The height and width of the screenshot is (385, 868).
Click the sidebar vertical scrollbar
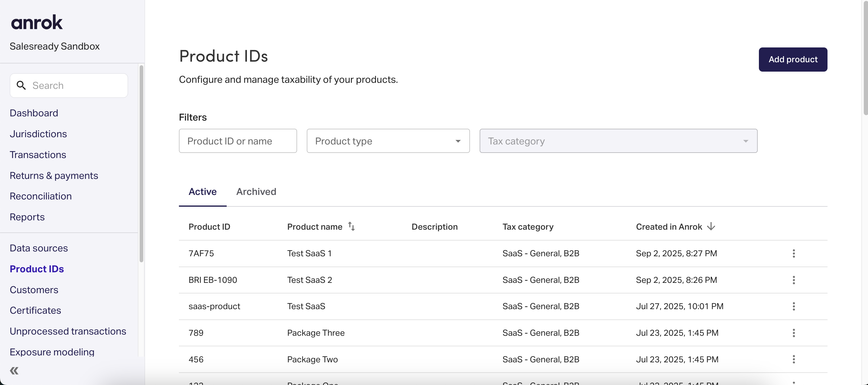pyautogui.click(x=141, y=163)
